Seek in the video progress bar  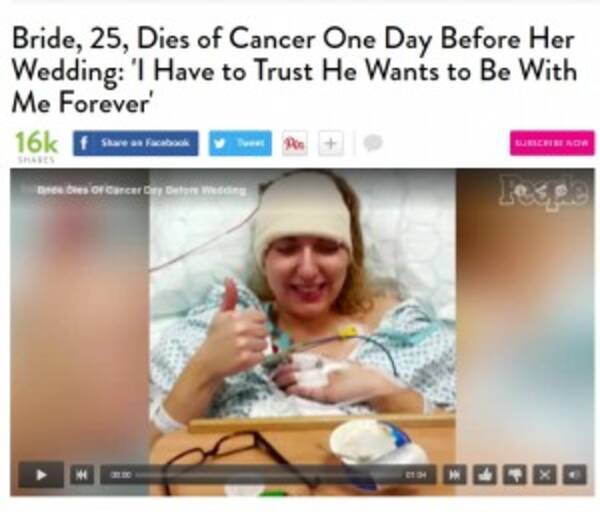pos(268,475)
